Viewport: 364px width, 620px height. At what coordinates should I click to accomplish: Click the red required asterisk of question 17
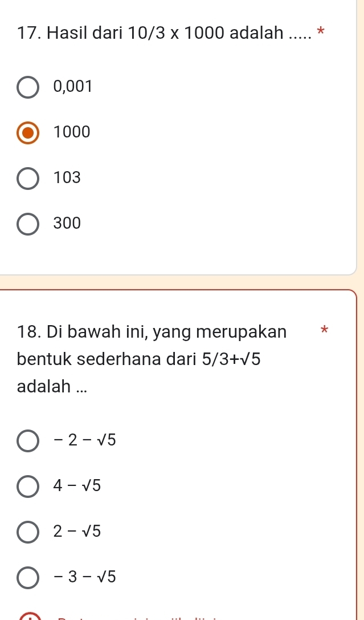point(321,31)
